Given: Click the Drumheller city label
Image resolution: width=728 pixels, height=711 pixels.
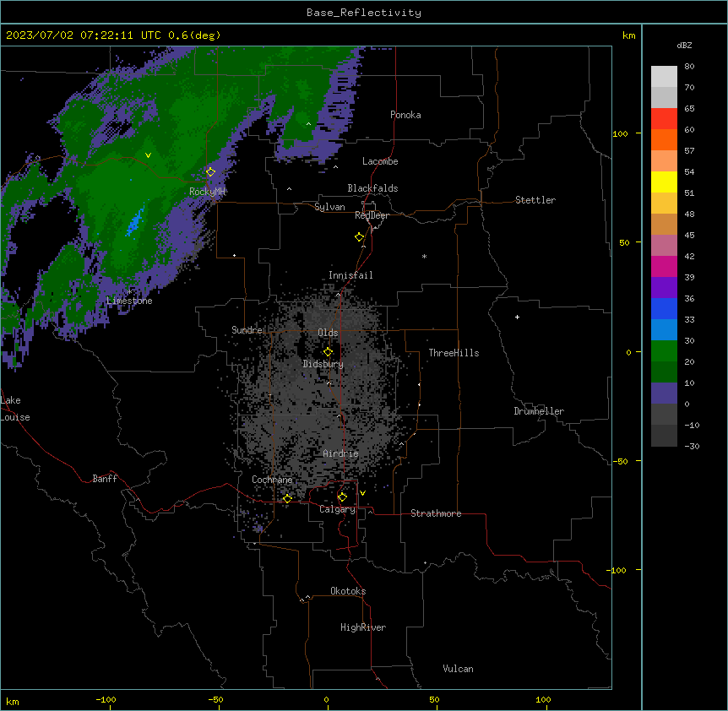Looking at the screenshot, I should point(539,411).
